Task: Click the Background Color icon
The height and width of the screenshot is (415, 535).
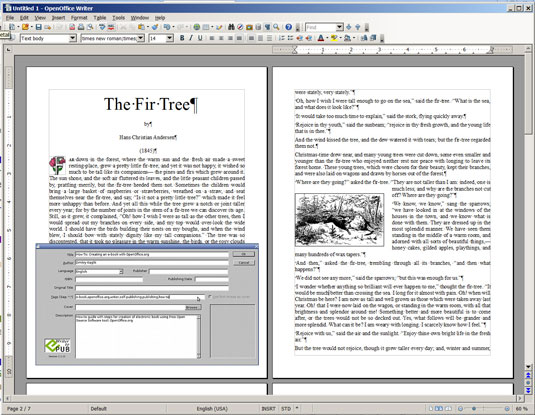Action: (347, 38)
